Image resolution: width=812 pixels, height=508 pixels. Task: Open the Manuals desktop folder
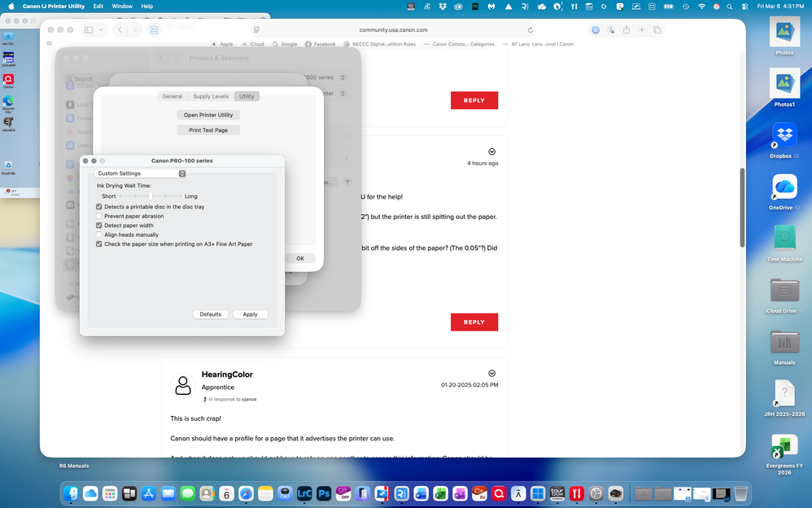click(x=784, y=342)
